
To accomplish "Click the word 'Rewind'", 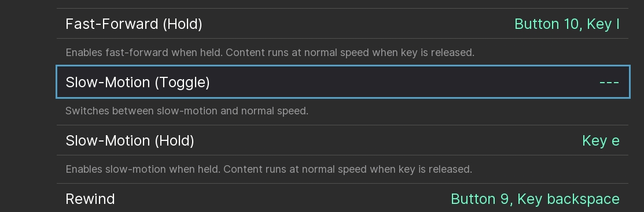I will click(x=90, y=199).
